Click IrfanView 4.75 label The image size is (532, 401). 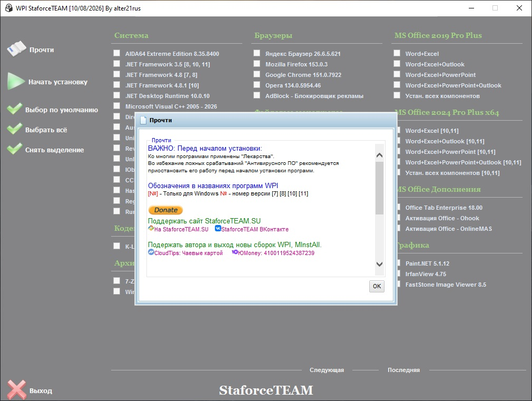click(426, 274)
